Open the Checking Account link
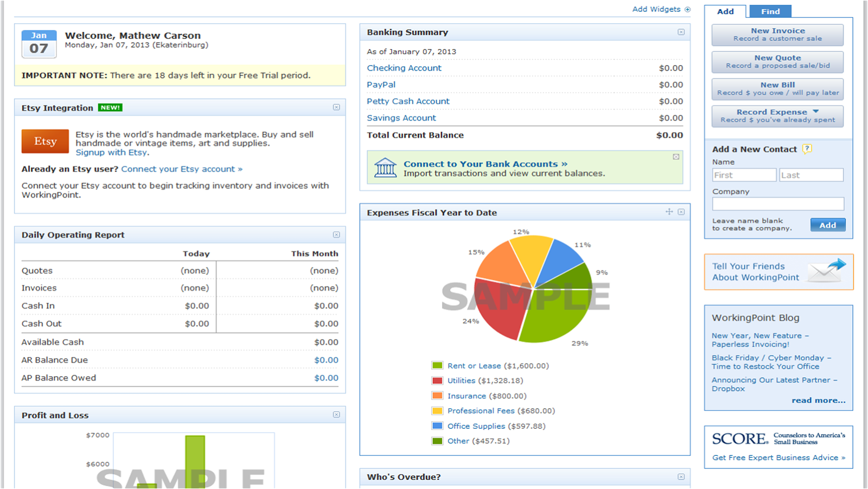Screen dimensions: 868x489 (x=404, y=68)
